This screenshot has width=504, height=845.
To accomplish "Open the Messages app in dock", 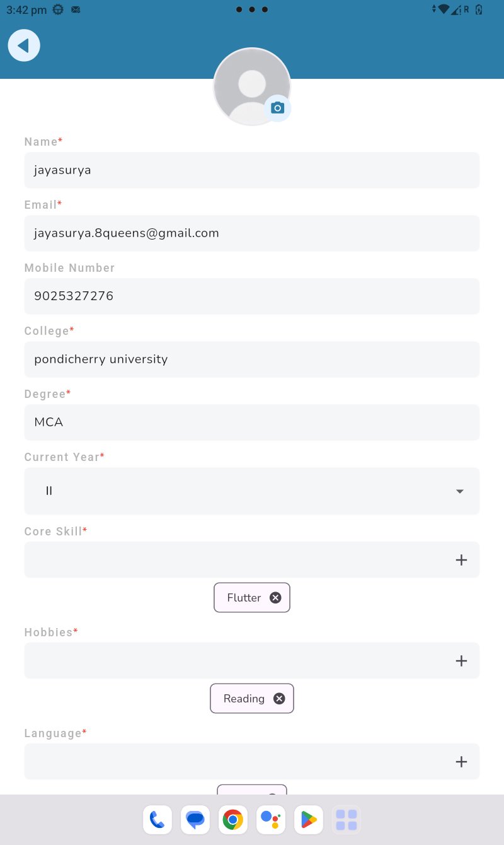I will [195, 820].
